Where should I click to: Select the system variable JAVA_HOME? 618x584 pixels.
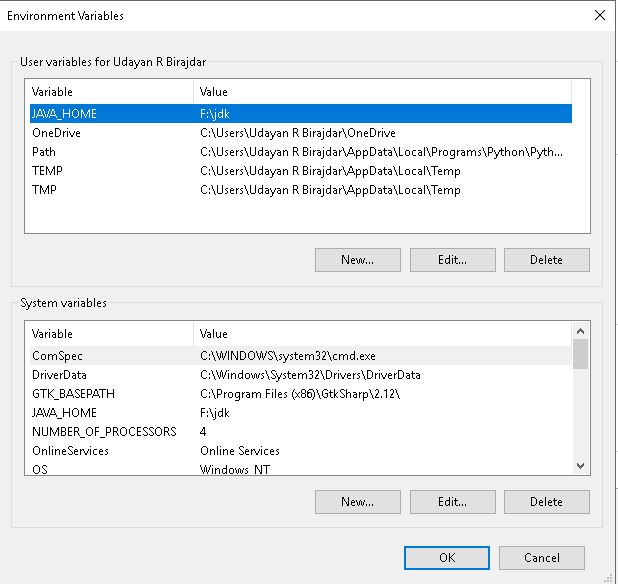(301, 412)
